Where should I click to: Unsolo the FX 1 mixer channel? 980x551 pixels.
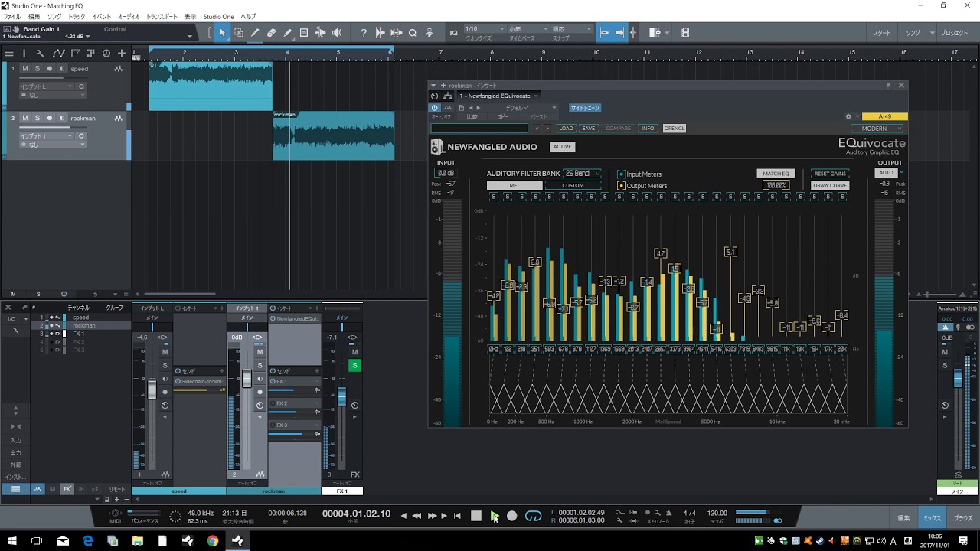click(354, 366)
